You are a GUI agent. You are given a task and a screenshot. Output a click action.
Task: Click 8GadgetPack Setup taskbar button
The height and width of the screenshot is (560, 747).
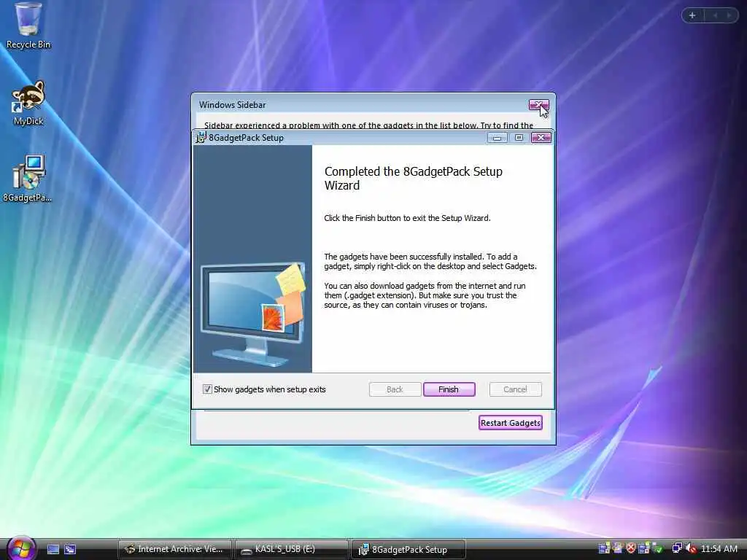click(x=408, y=549)
